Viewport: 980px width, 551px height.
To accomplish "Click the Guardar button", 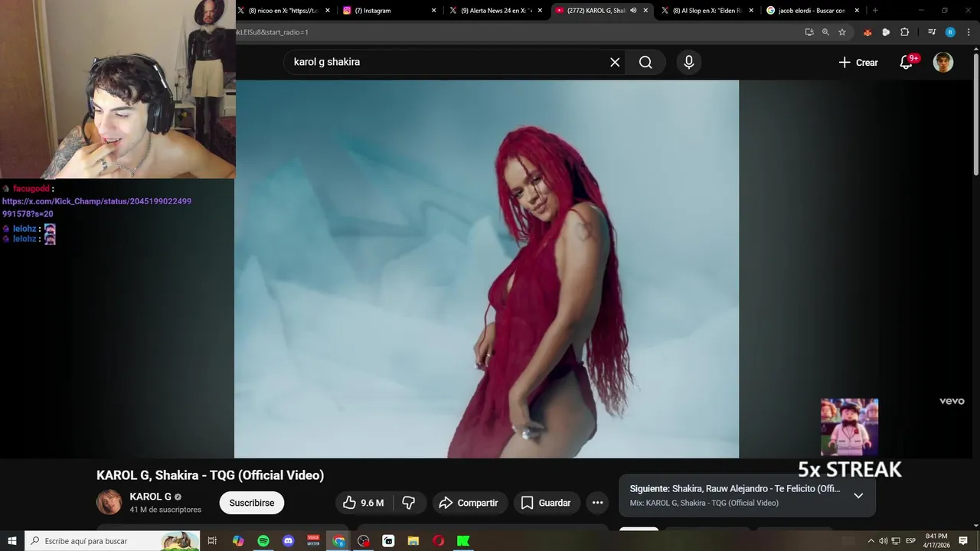I will 546,503.
